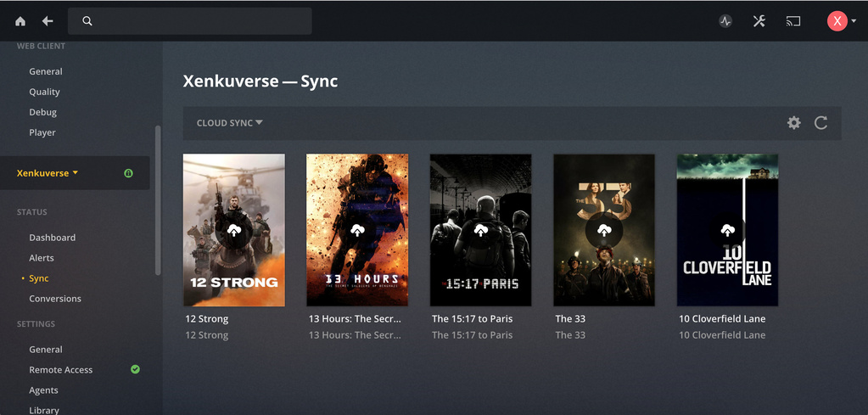Click cloud upload icon on 10 Cloverfield Lane poster
This screenshot has width=868, height=415.
[x=727, y=230]
